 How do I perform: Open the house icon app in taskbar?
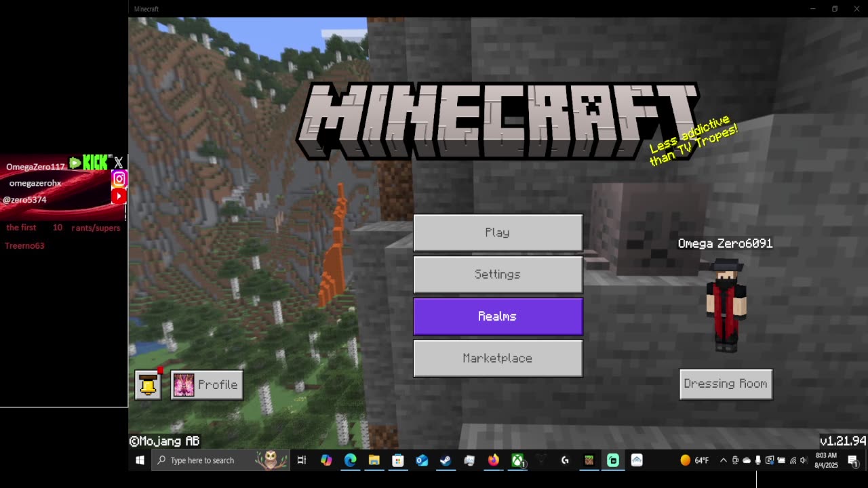[637, 460]
